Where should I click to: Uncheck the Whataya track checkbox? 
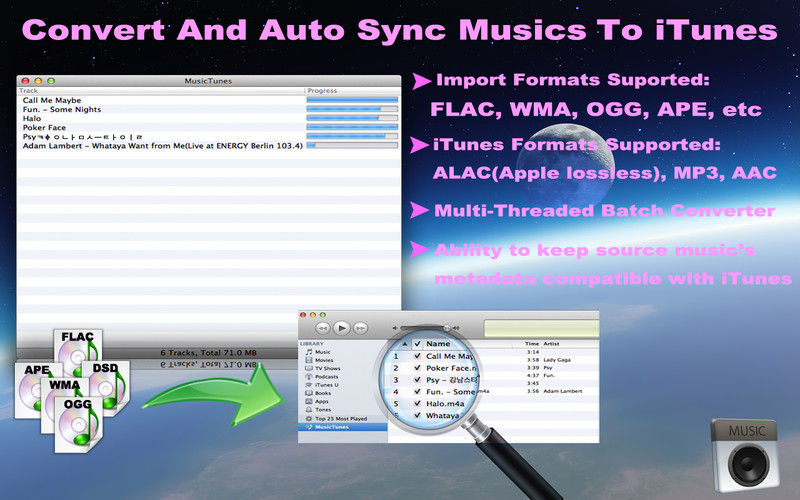pyautogui.click(x=418, y=415)
